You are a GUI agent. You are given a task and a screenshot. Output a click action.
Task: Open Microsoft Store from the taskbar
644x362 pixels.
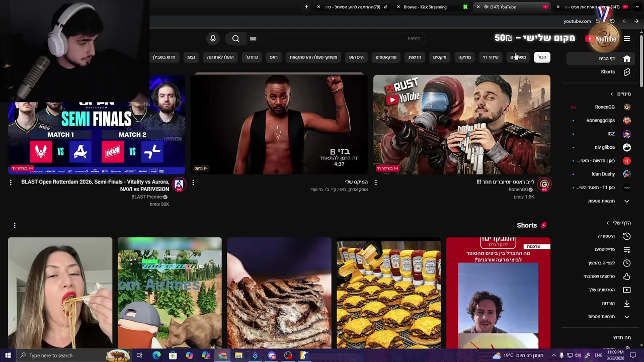pos(173,355)
